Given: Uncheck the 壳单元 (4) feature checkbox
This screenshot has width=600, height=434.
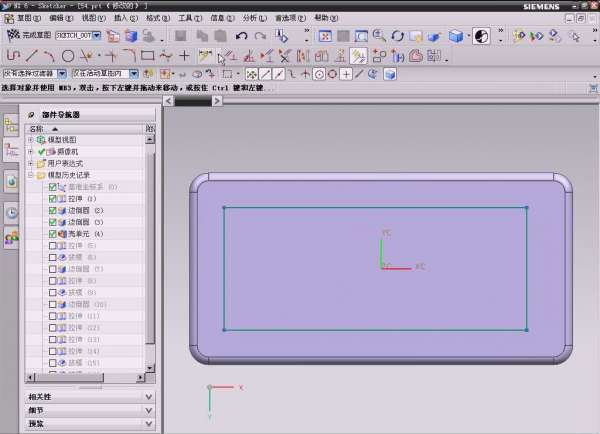Looking at the screenshot, I should [53, 234].
